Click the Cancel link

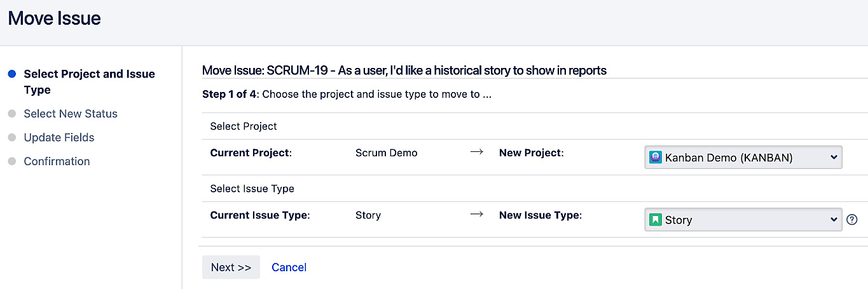click(289, 267)
